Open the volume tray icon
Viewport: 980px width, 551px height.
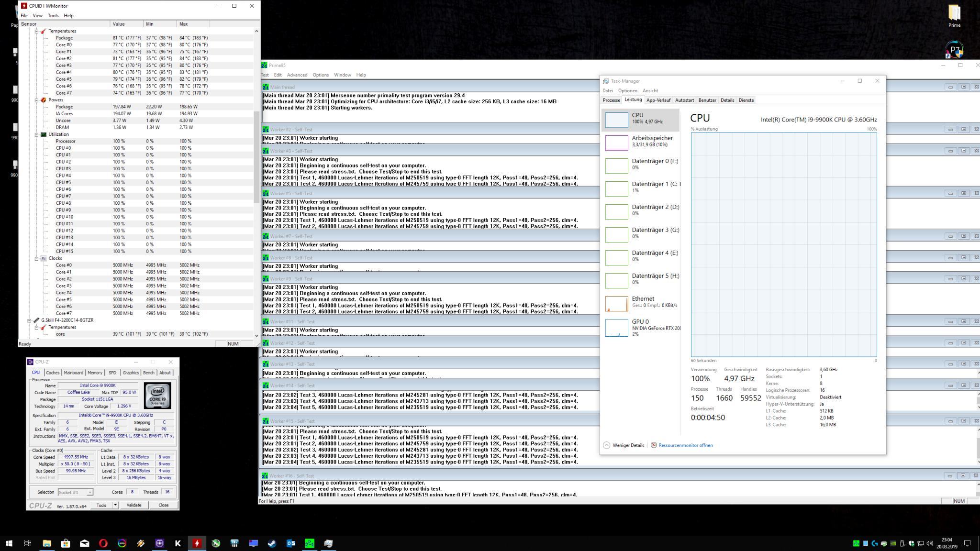tap(930, 543)
